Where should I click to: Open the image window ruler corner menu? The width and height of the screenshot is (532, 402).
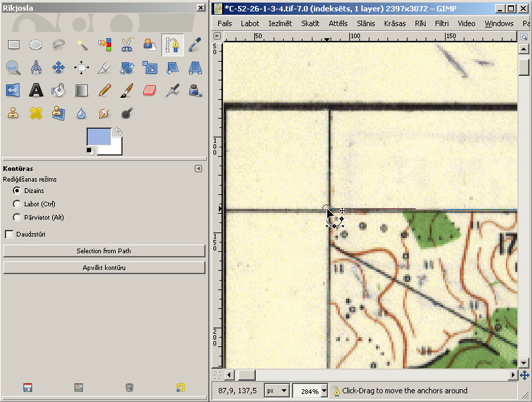217,36
